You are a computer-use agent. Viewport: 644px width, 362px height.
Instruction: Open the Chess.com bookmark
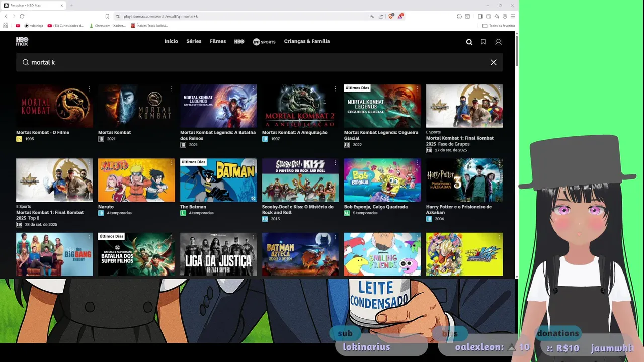tap(107, 26)
